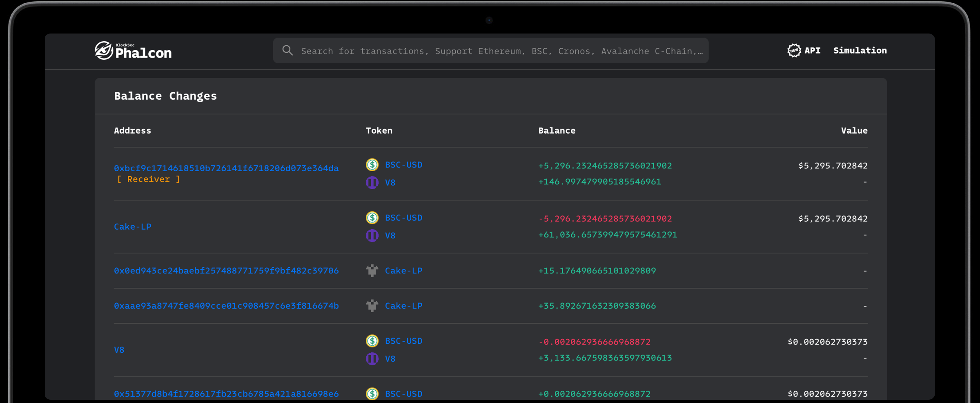980x403 pixels.
Task: Click V8 icon in Cake-LP address row
Action: point(372,235)
